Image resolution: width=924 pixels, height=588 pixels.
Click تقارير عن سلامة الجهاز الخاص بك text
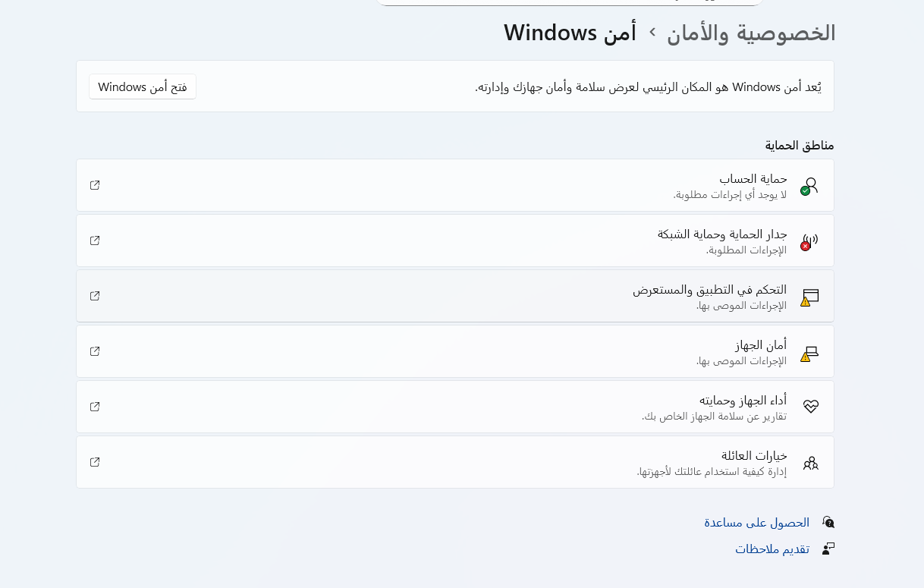[715, 416]
